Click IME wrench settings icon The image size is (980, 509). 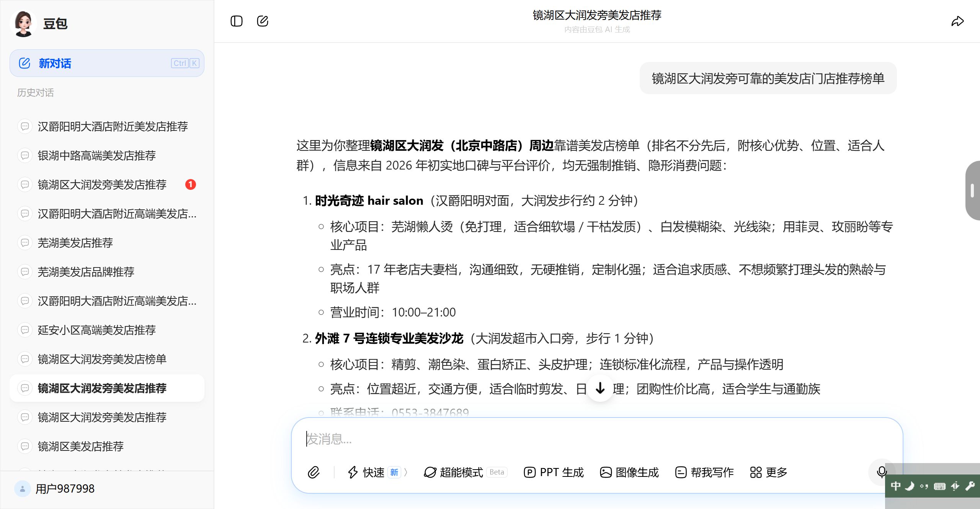(x=970, y=486)
